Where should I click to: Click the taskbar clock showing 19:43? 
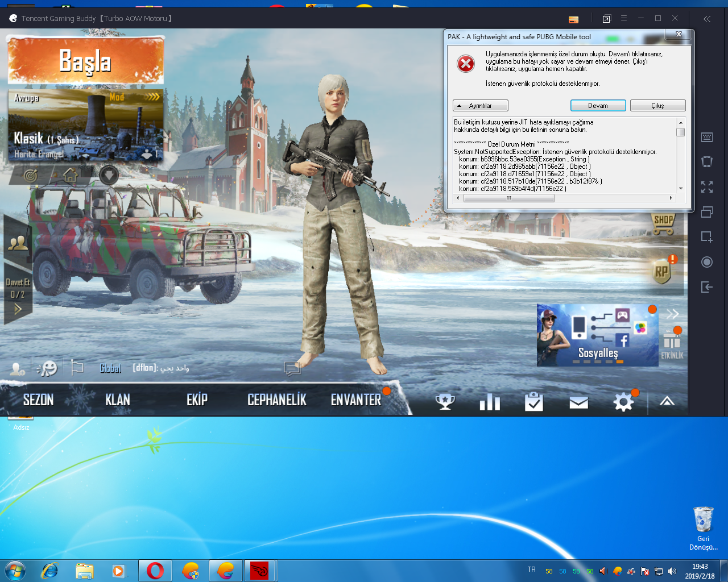coord(700,571)
